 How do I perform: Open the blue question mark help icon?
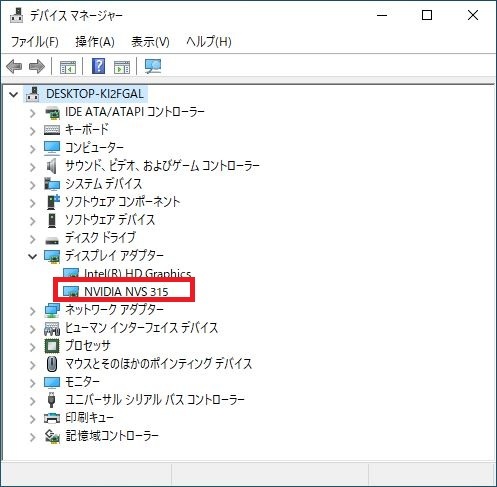click(x=99, y=66)
